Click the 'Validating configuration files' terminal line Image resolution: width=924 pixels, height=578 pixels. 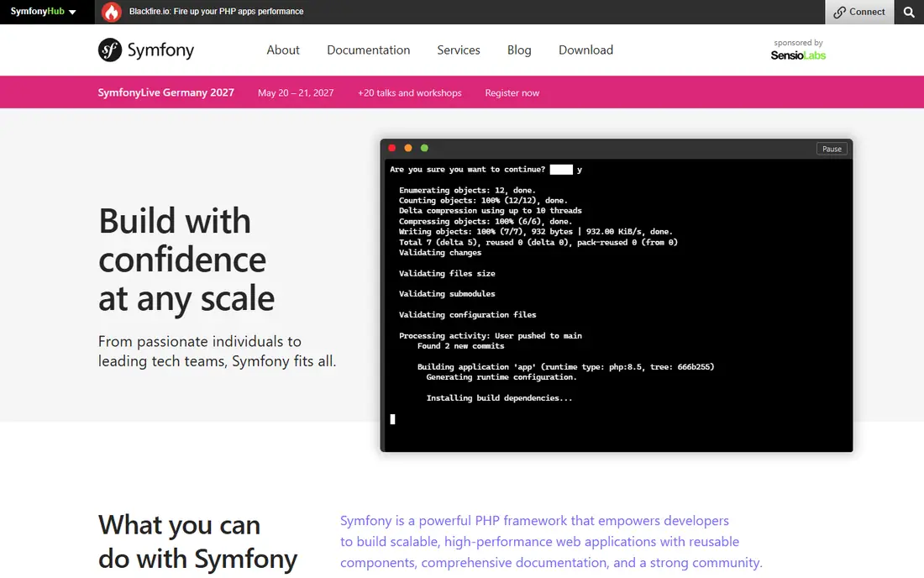(467, 315)
